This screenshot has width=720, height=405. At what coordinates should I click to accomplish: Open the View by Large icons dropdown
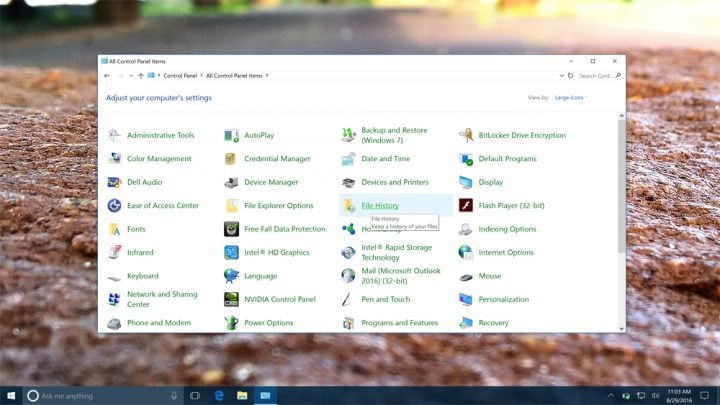click(x=571, y=98)
